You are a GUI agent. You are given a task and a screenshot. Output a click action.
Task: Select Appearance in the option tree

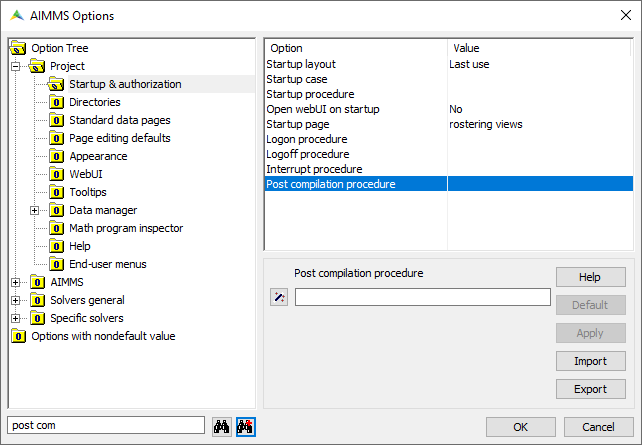click(98, 156)
